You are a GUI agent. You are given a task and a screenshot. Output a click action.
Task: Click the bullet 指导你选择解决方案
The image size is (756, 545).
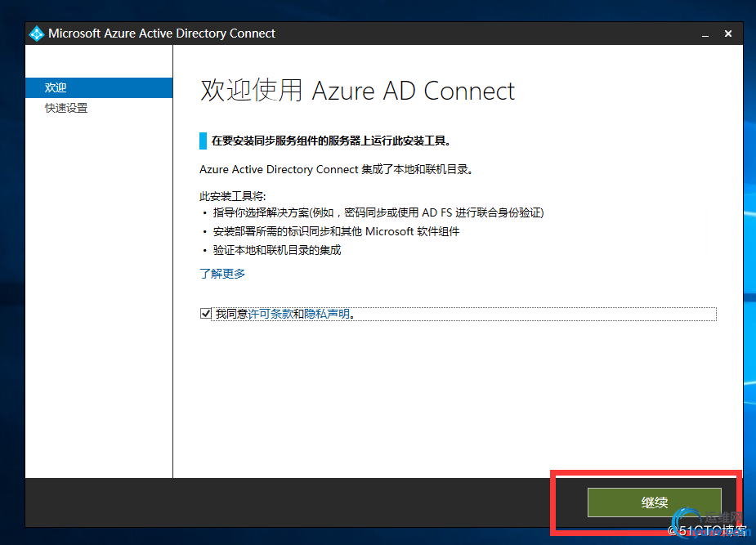pos(378,212)
